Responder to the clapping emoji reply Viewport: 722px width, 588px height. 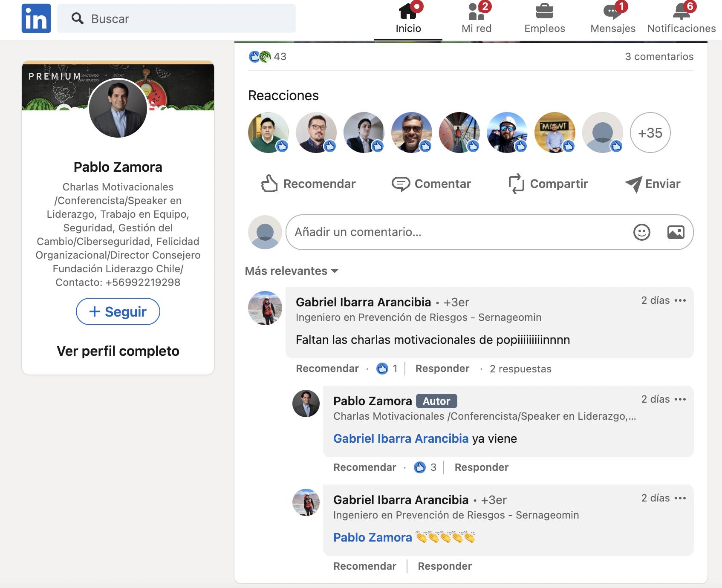pyautogui.click(x=445, y=566)
